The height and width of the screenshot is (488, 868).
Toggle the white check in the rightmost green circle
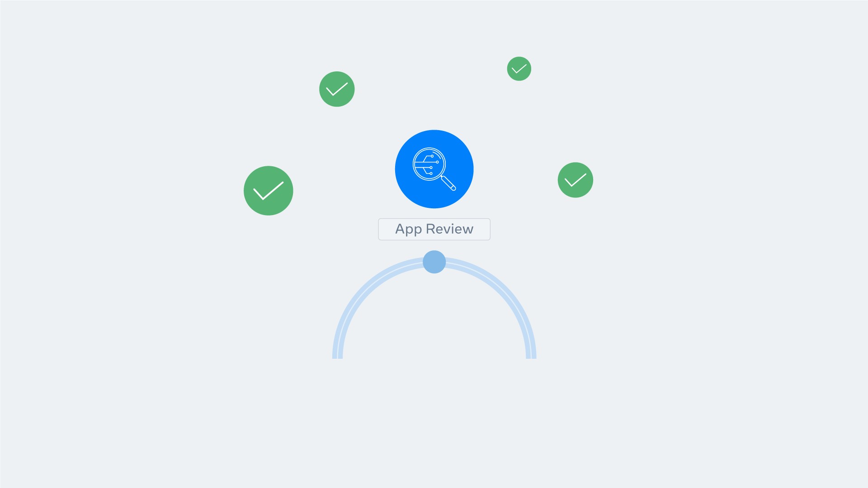click(576, 180)
